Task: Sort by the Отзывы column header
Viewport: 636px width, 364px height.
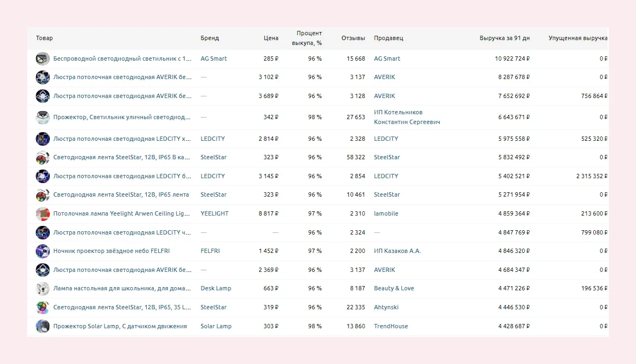Action: 353,38
